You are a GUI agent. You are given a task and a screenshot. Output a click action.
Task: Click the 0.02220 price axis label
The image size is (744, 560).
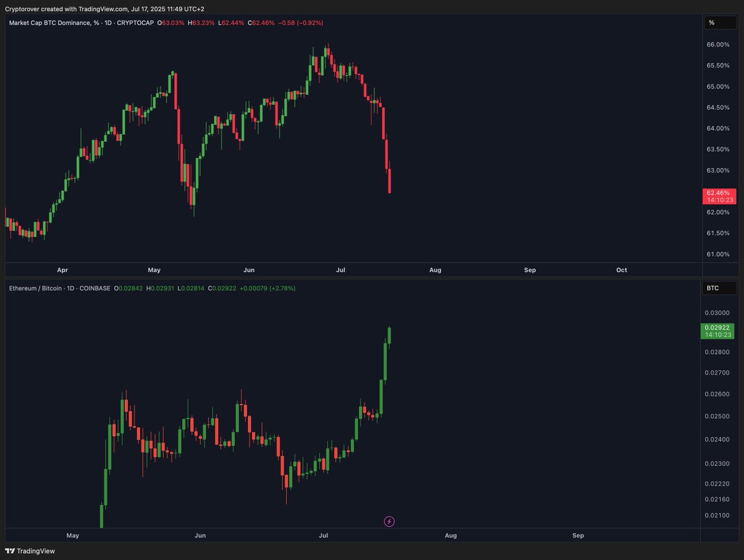pos(717,484)
